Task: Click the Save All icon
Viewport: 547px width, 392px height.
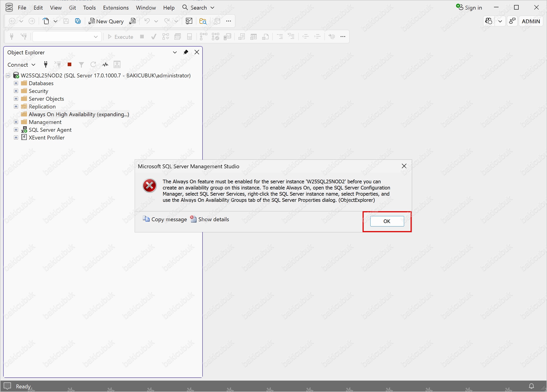Action: [78, 21]
